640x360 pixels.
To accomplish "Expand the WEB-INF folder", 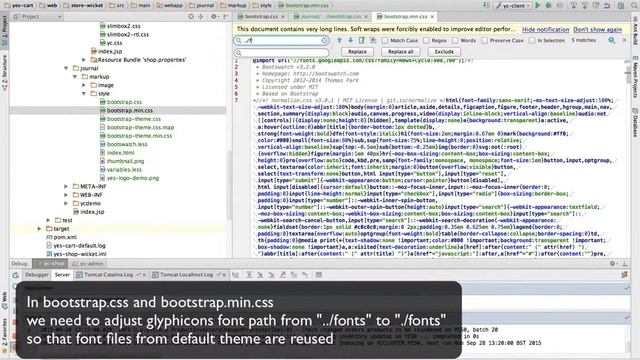I will pyautogui.click(x=66, y=195).
